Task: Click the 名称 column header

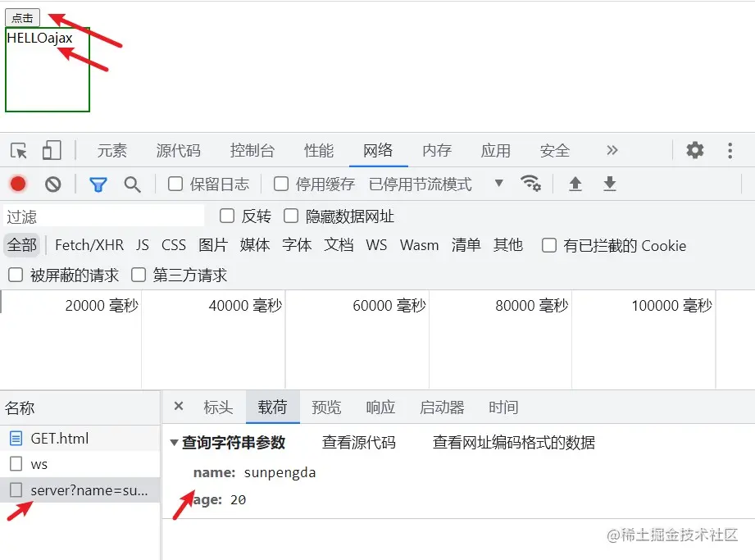Action: (80, 407)
